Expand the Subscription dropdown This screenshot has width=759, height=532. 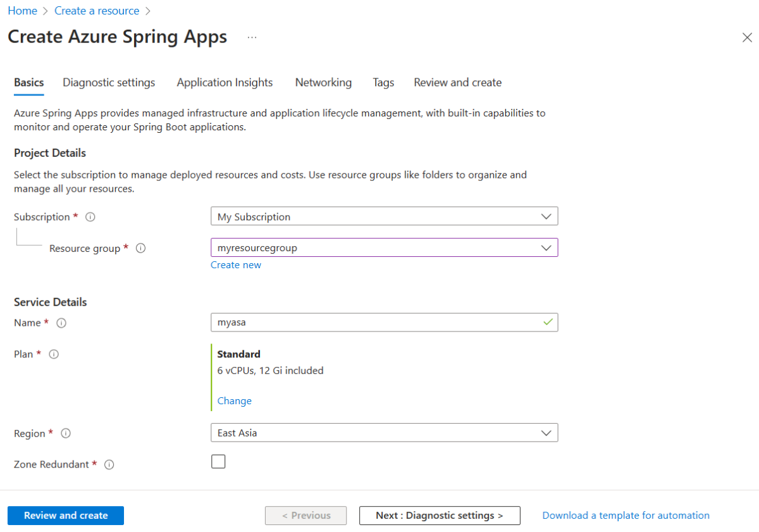coord(384,216)
